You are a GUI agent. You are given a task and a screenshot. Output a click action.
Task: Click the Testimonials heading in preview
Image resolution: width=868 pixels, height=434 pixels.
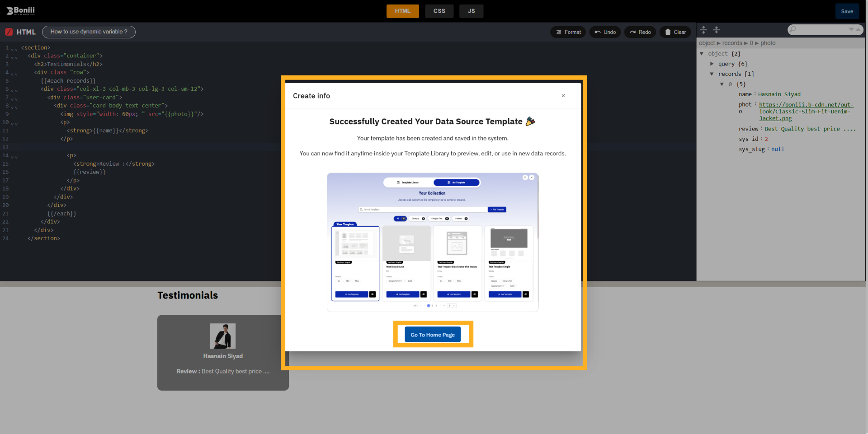click(x=188, y=295)
